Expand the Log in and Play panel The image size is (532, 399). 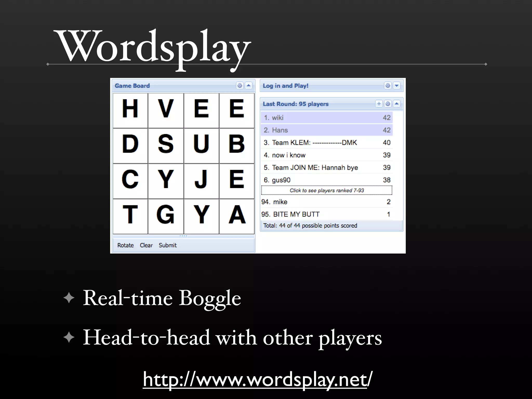[397, 85]
